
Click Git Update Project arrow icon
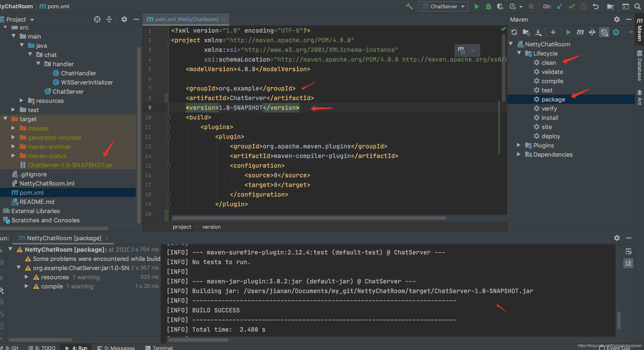tap(560, 6)
